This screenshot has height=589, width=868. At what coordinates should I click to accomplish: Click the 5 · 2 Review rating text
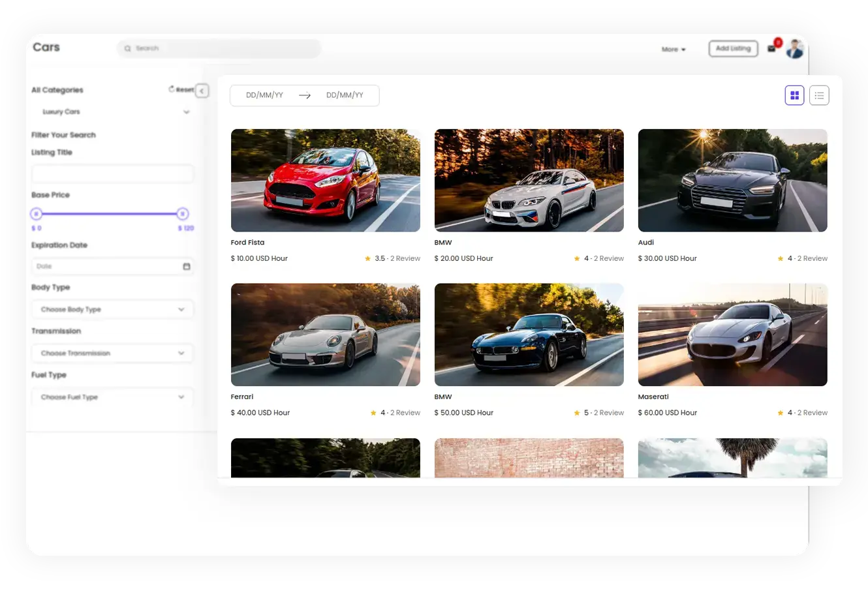(x=604, y=413)
